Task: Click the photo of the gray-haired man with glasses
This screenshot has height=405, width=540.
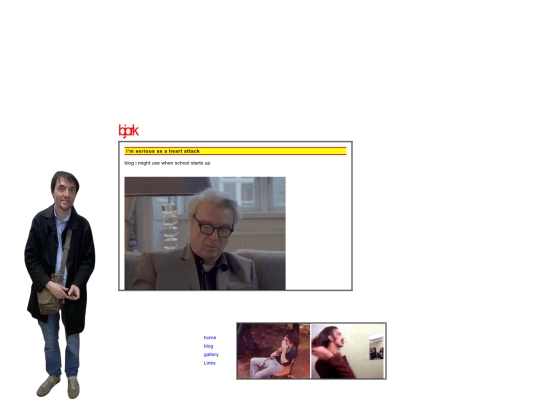Action: pyautogui.click(x=205, y=233)
